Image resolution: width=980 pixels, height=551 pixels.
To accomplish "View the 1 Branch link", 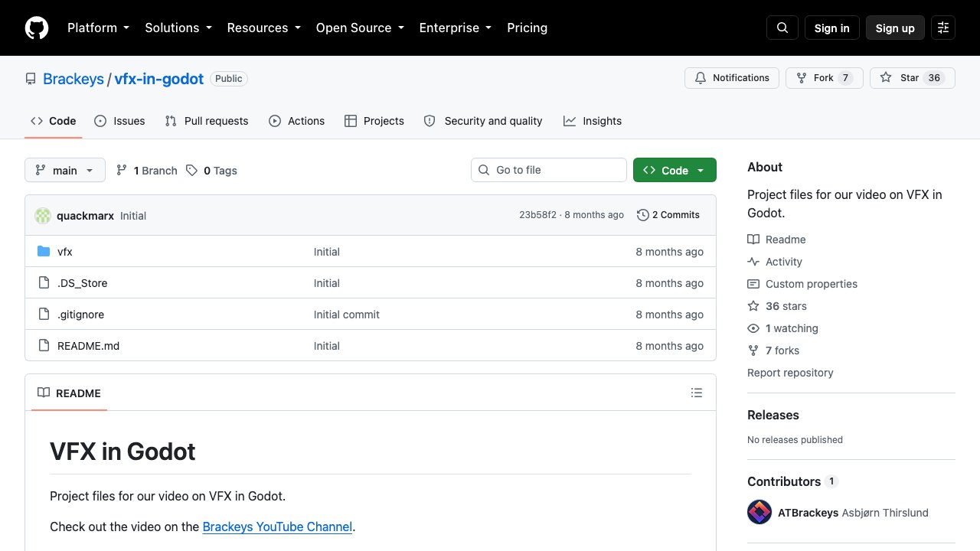I will [x=147, y=171].
